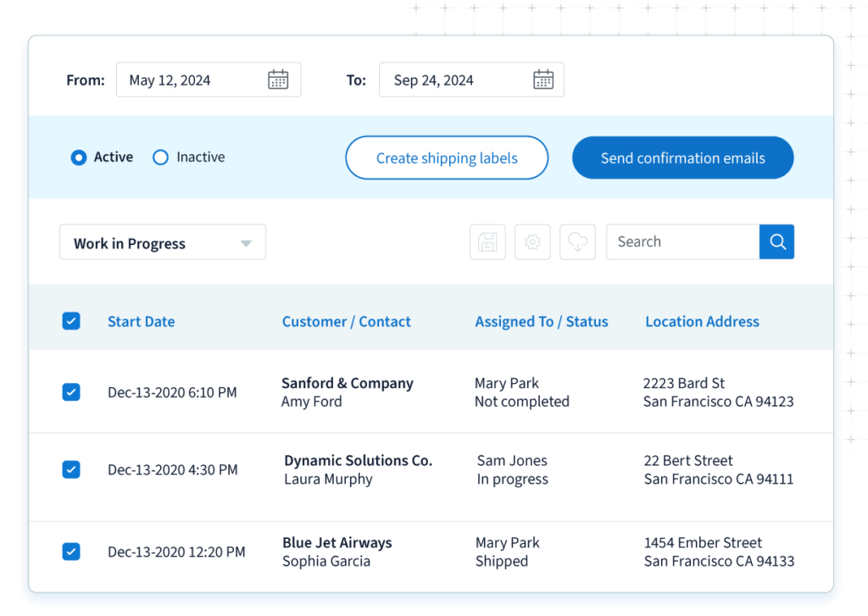Uncheck the Sanford & Company row checkbox
Screen dimensions: 868x616
point(71,392)
